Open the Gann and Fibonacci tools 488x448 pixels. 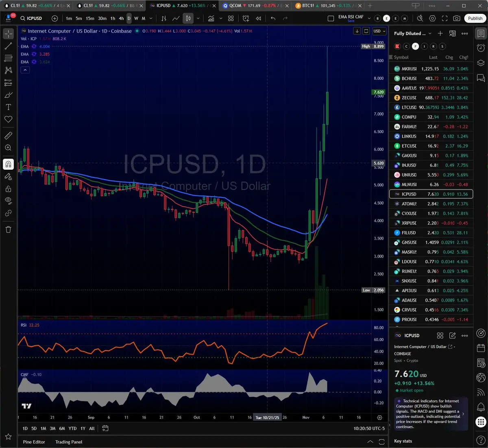click(8, 59)
